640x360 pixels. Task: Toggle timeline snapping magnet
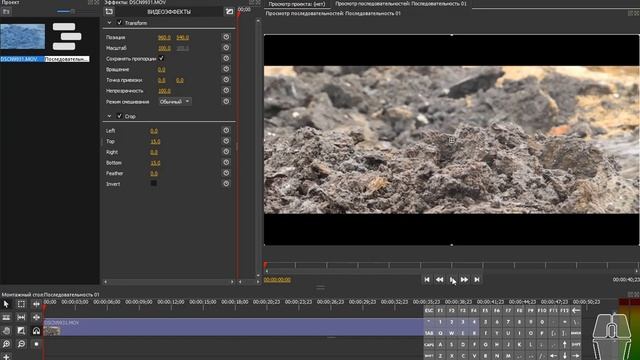(36, 331)
